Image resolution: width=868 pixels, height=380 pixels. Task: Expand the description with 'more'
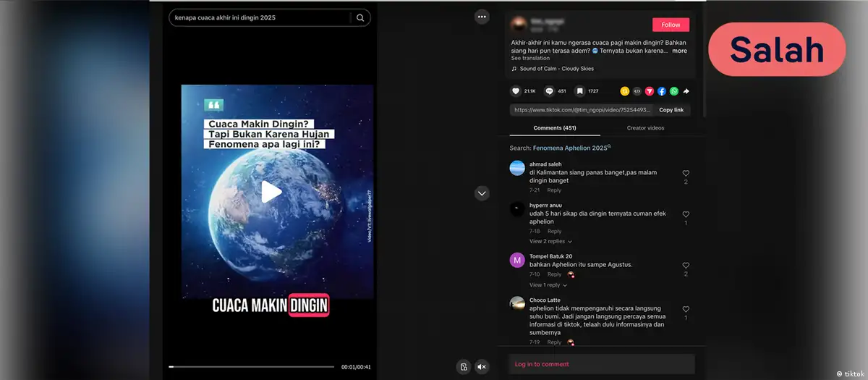click(679, 51)
